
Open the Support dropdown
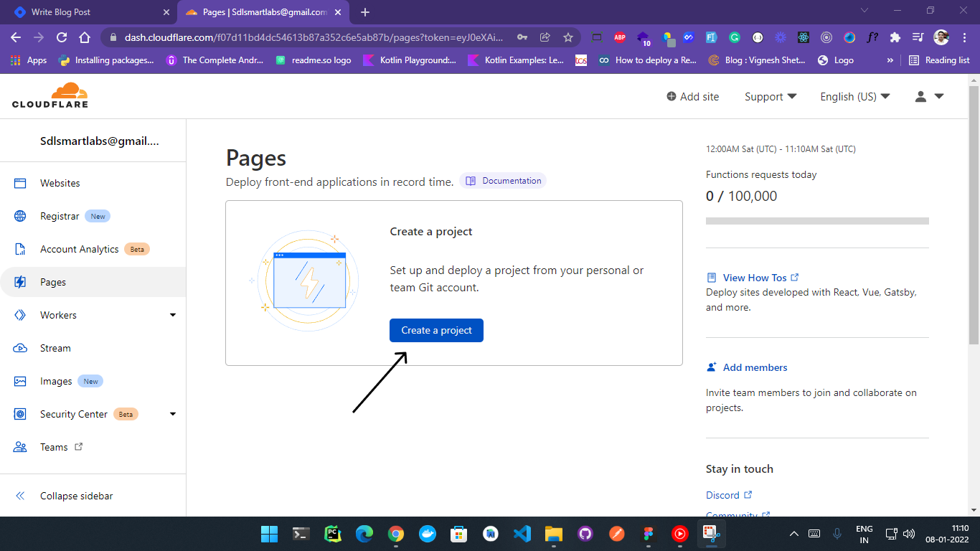coord(771,96)
